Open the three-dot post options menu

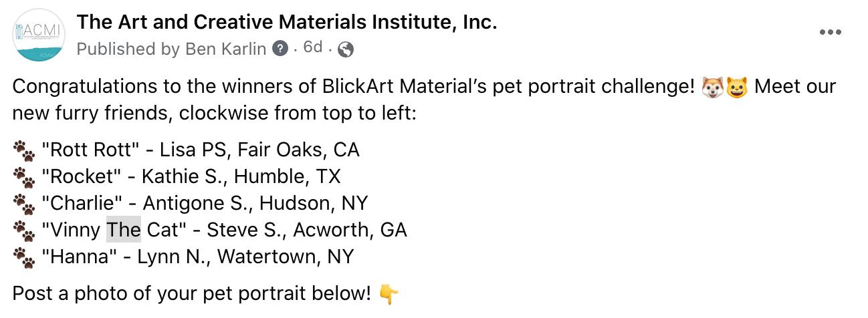[x=830, y=32]
